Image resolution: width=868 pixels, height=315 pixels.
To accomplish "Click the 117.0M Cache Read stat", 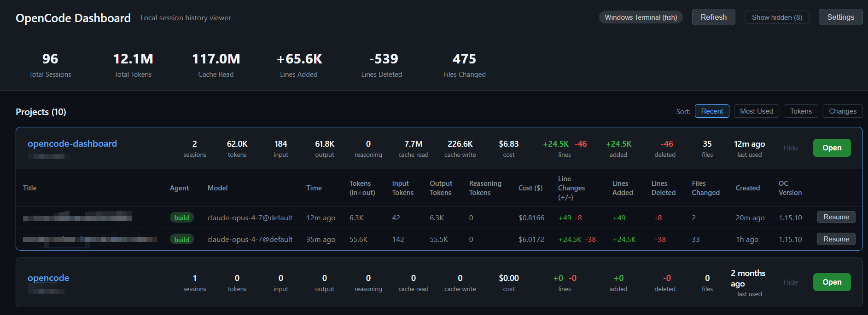I will (216, 65).
